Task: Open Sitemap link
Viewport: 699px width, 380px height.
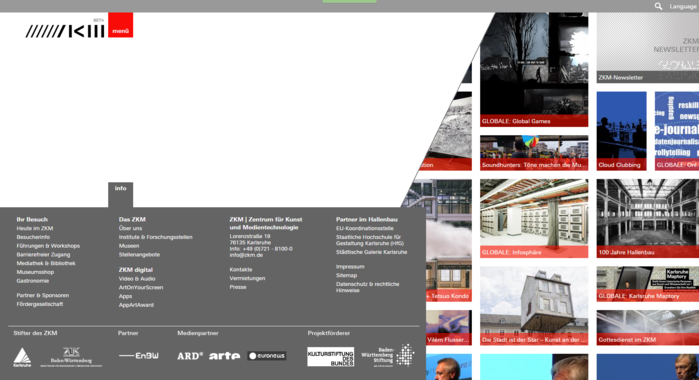Action: point(346,276)
